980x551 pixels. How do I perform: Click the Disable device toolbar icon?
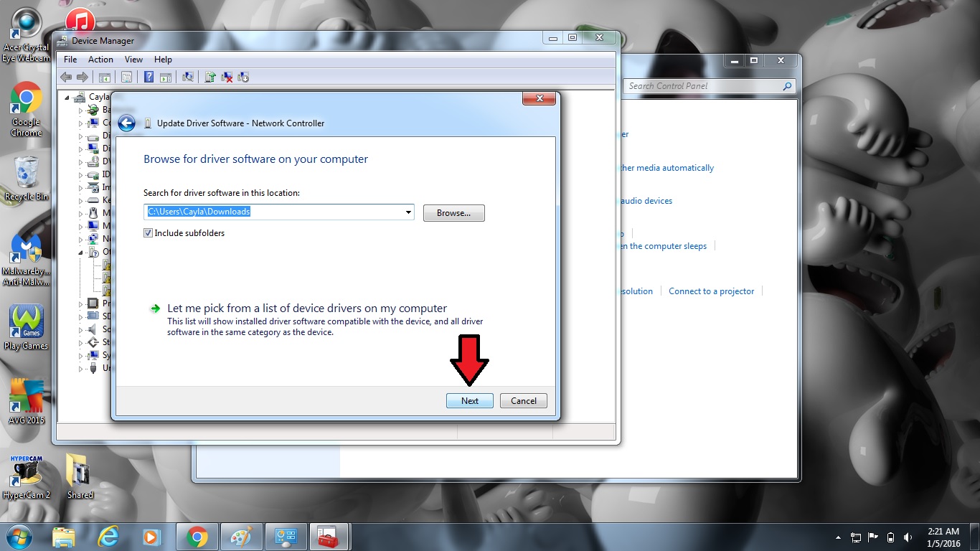[x=242, y=77]
